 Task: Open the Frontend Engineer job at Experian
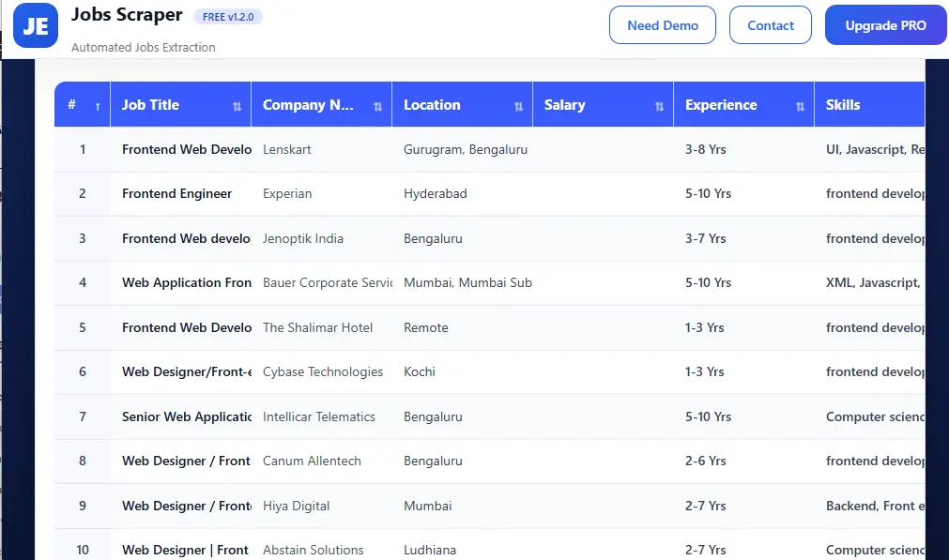point(177,193)
